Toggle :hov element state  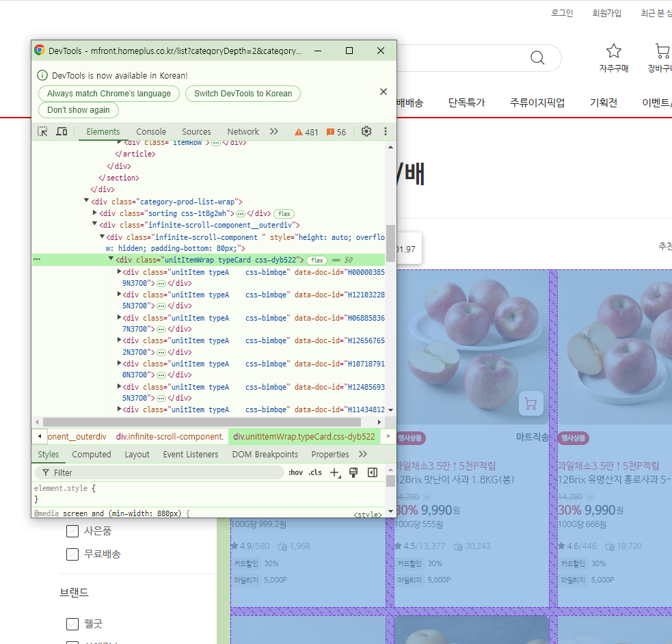click(296, 472)
